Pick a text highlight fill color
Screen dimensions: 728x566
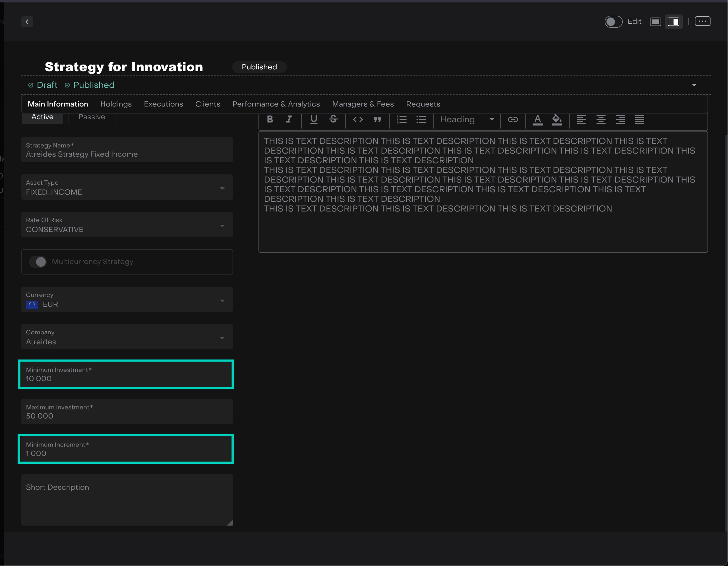tap(557, 119)
